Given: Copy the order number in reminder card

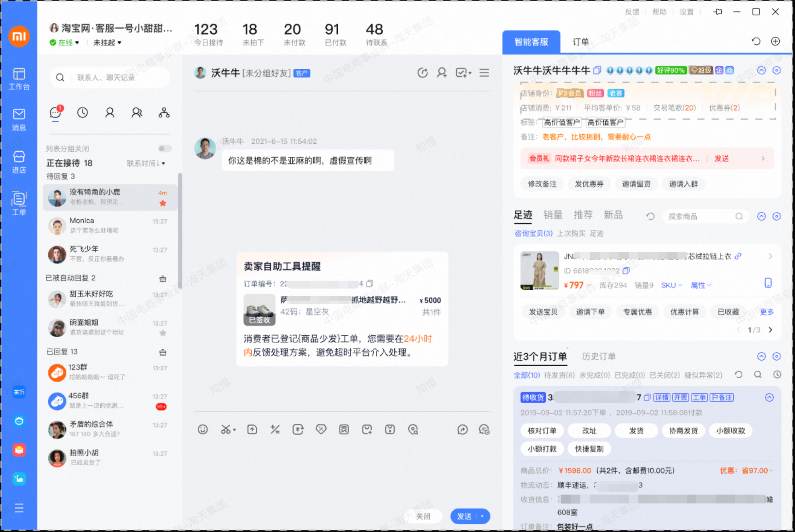Looking at the screenshot, I should [x=370, y=283].
